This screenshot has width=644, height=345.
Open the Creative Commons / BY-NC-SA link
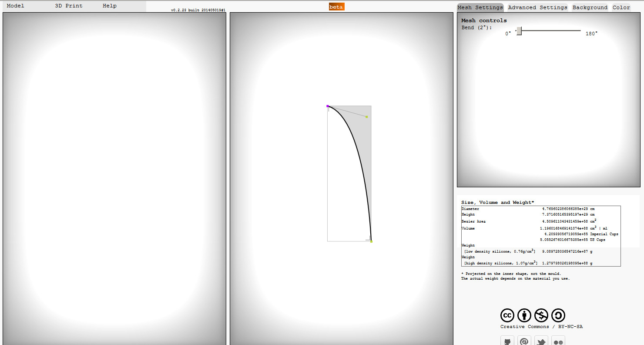click(541, 327)
